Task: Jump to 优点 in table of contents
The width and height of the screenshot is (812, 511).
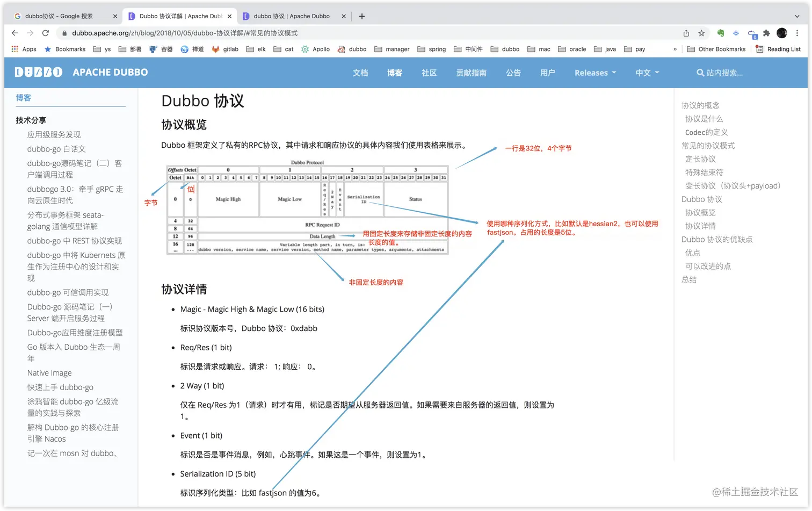Action: (693, 253)
